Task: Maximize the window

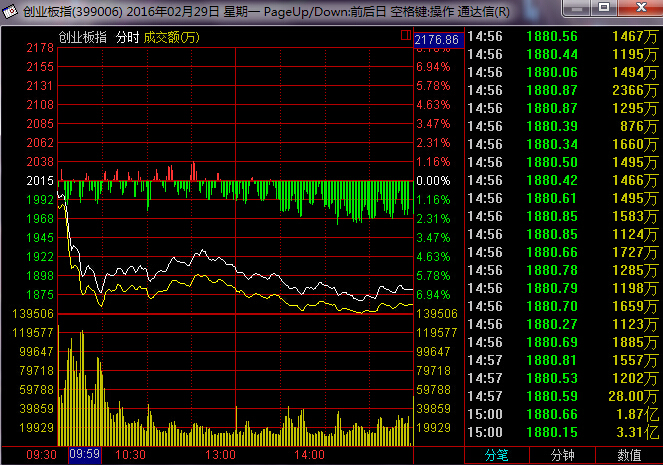Action: (x=604, y=8)
